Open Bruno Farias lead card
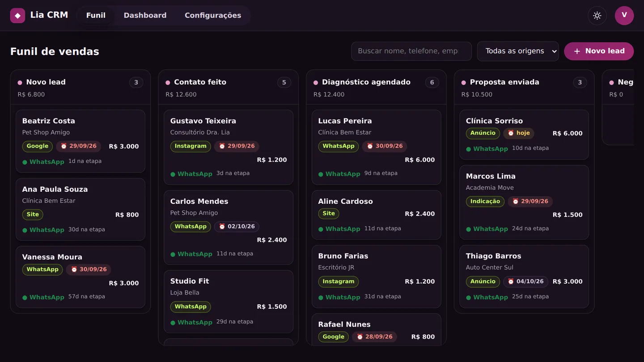This screenshot has height=362, width=644. click(377, 277)
